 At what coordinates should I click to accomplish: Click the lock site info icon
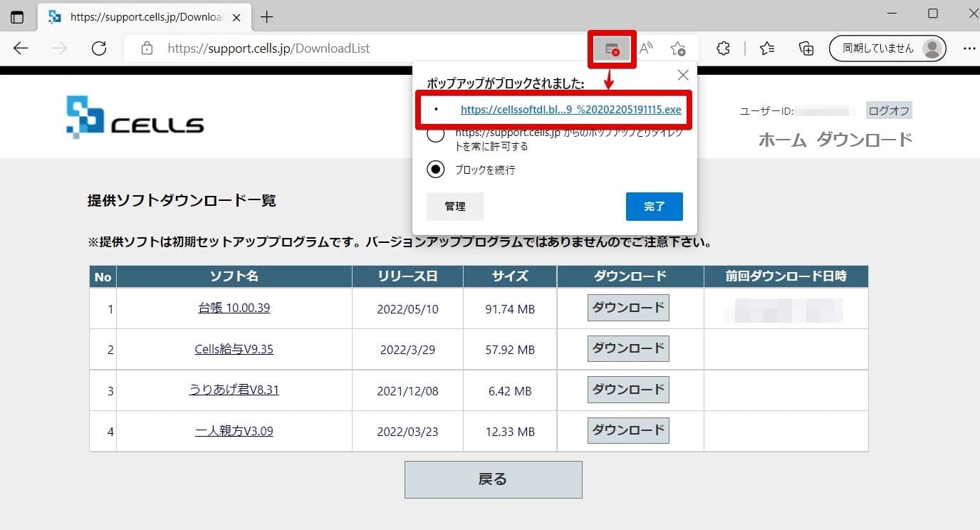[x=147, y=48]
